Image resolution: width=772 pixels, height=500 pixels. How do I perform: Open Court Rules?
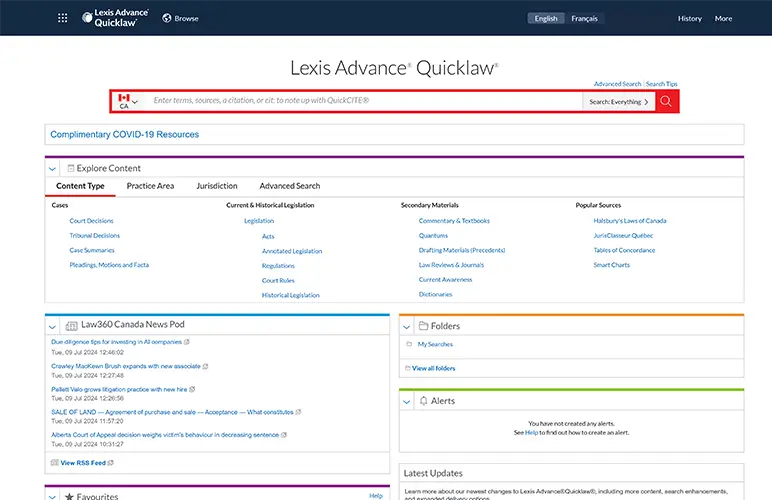(x=278, y=281)
